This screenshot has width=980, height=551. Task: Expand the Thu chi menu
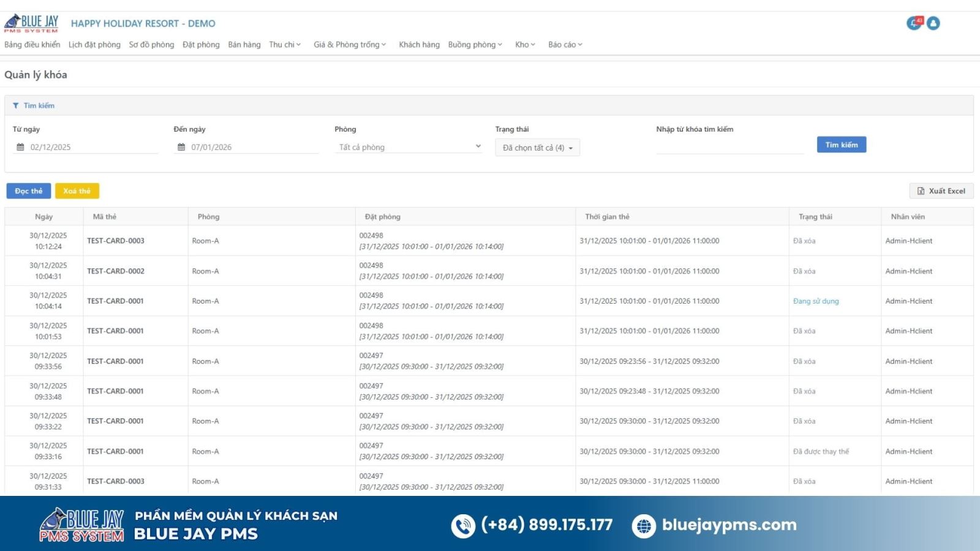[285, 45]
